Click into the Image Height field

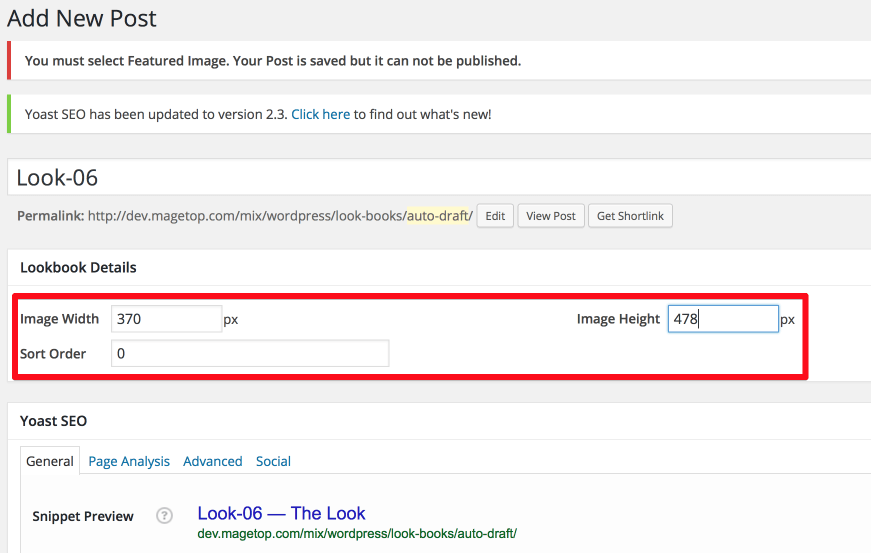[723, 319]
